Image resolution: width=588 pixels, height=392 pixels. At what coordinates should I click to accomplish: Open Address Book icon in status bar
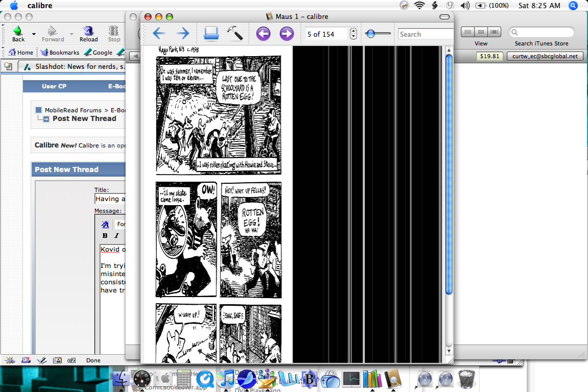pyautogui.click(x=57, y=360)
